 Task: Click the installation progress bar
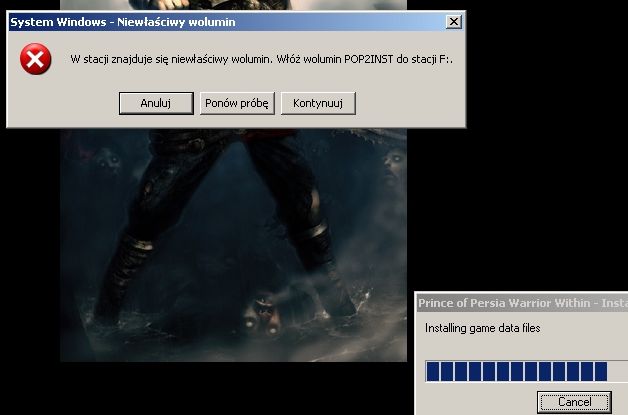click(x=526, y=371)
